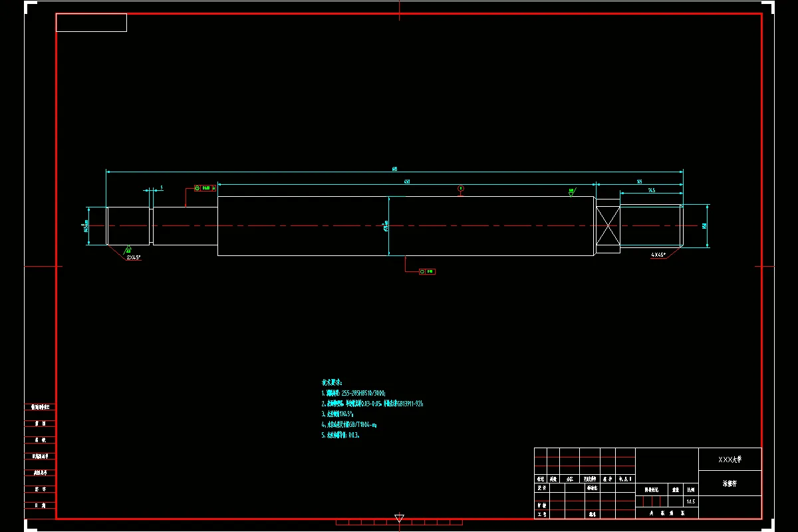Select note 5 ending with "R0.3"
Viewport: 798px width, 532px height.
pyautogui.click(x=340, y=435)
